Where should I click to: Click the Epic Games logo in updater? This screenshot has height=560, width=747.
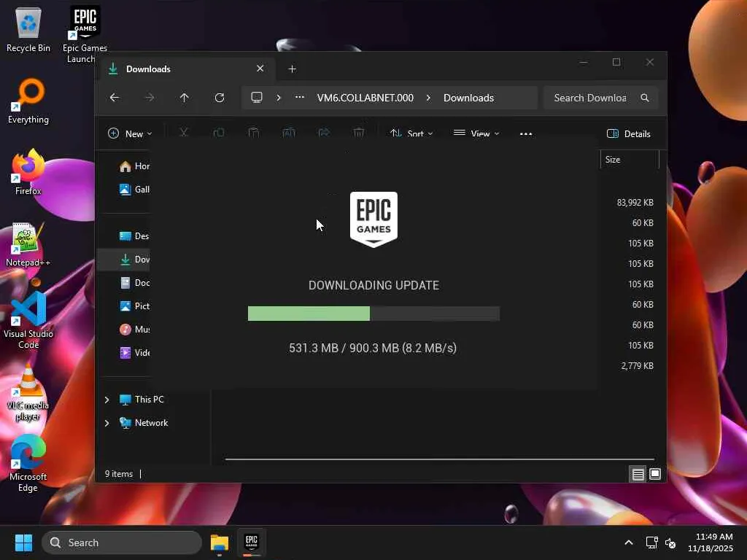374,219
